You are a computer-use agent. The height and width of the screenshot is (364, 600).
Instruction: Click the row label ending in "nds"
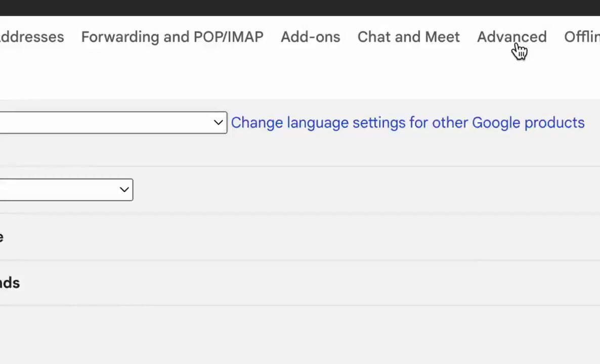[x=10, y=283]
